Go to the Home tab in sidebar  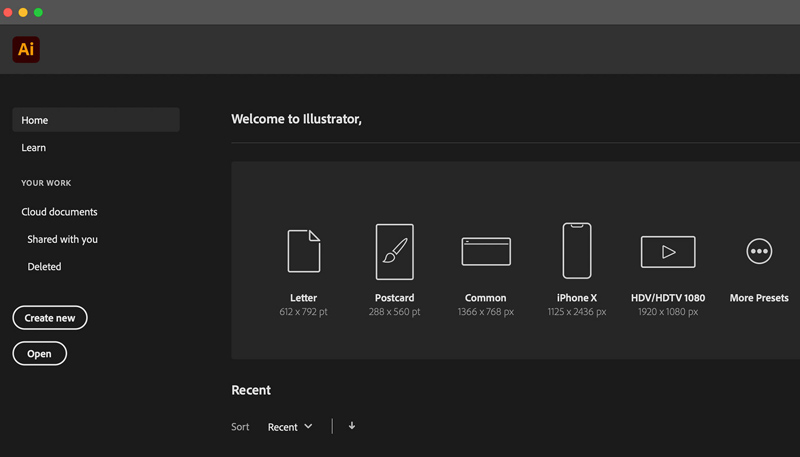tap(96, 120)
